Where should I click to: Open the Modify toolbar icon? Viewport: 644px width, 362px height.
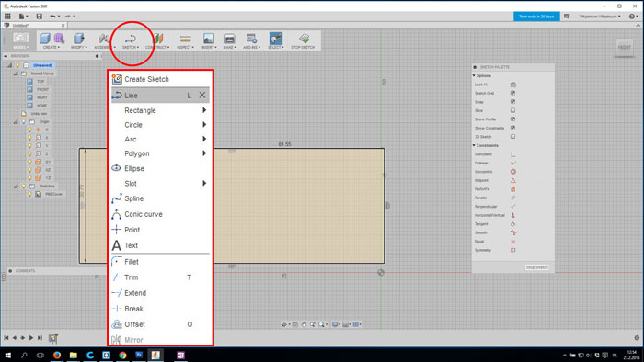78,39
